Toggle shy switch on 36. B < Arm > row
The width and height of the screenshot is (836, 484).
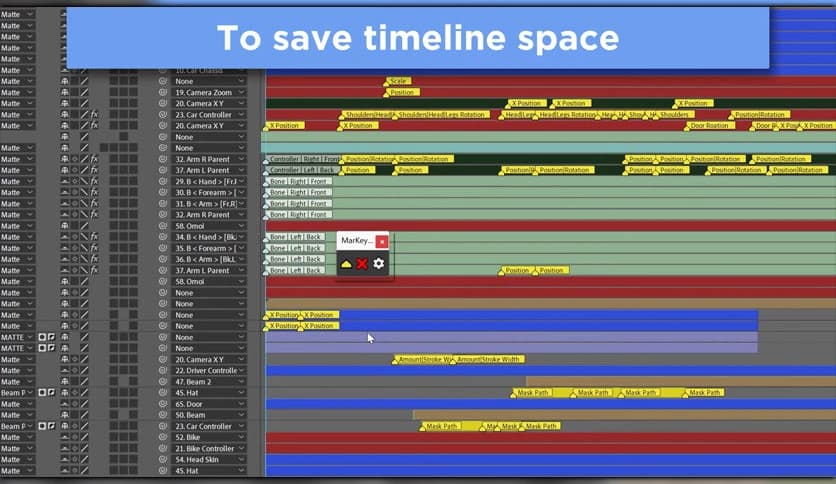(65, 259)
